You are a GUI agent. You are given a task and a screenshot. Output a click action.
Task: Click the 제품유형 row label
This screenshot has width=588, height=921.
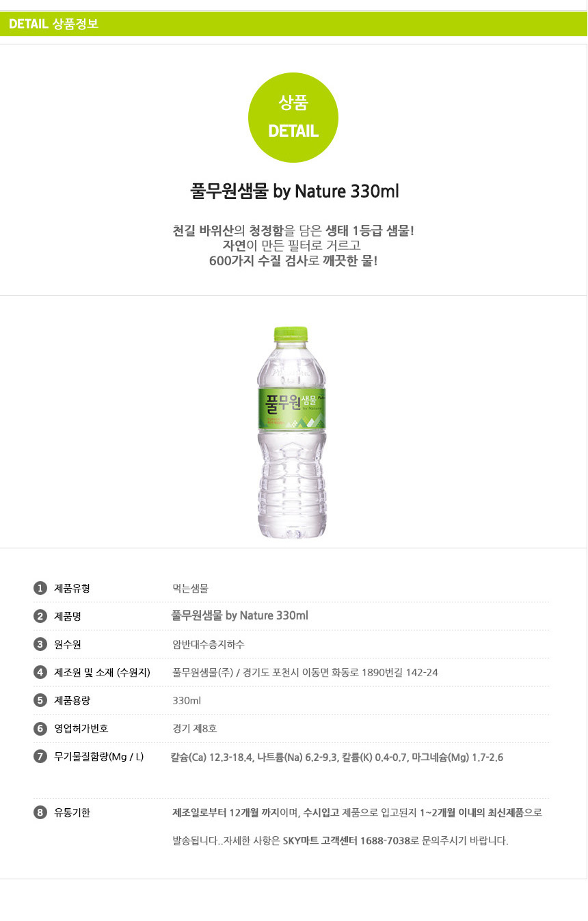click(x=72, y=588)
